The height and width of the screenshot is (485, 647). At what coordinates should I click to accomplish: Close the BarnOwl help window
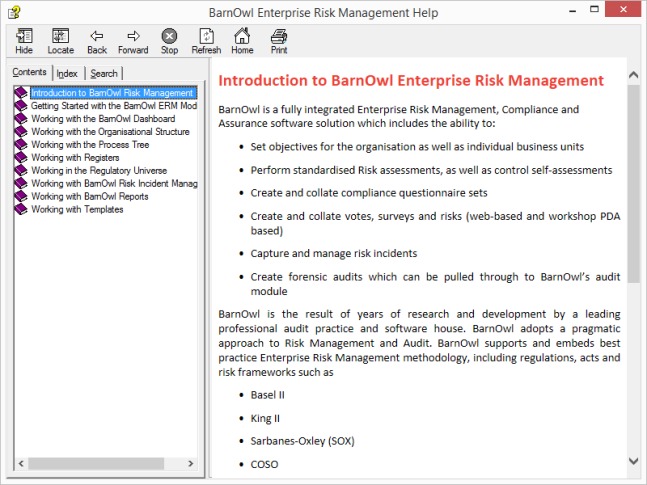point(623,9)
